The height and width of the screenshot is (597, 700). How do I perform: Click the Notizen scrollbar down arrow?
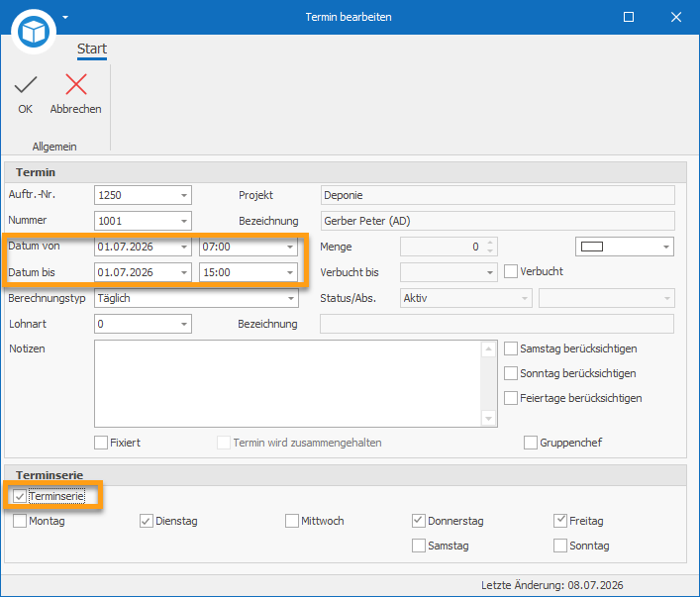pyautogui.click(x=488, y=419)
